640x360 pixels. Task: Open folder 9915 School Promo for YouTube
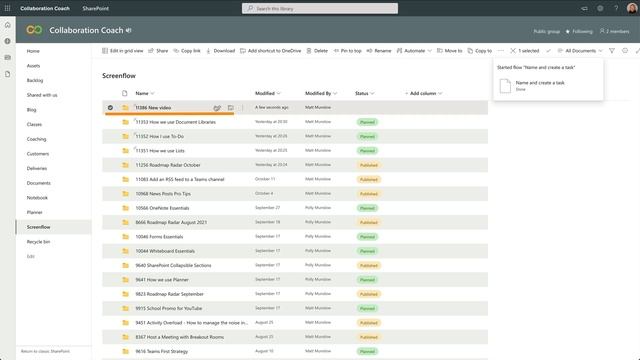[x=169, y=308]
